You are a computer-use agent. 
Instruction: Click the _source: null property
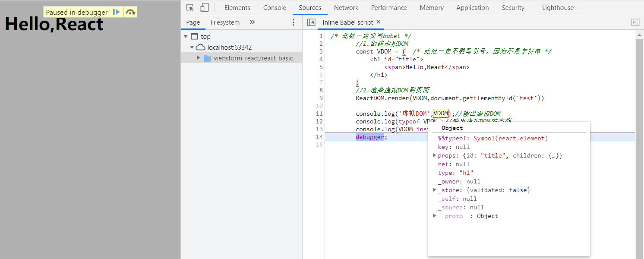(461, 207)
